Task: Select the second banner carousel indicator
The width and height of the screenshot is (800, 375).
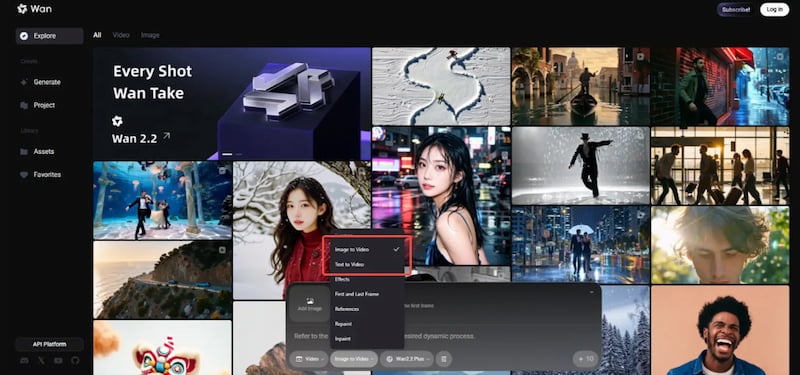Action: click(x=238, y=154)
